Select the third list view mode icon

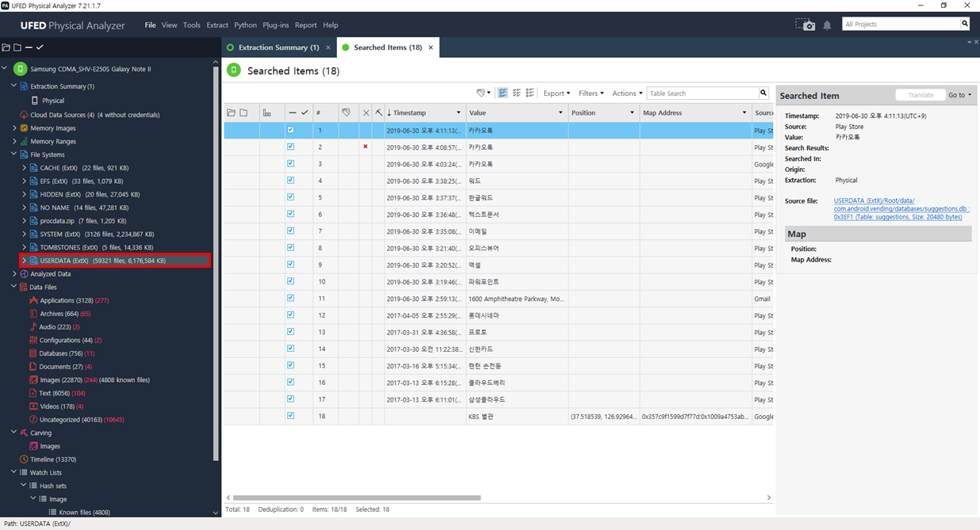[530, 93]
